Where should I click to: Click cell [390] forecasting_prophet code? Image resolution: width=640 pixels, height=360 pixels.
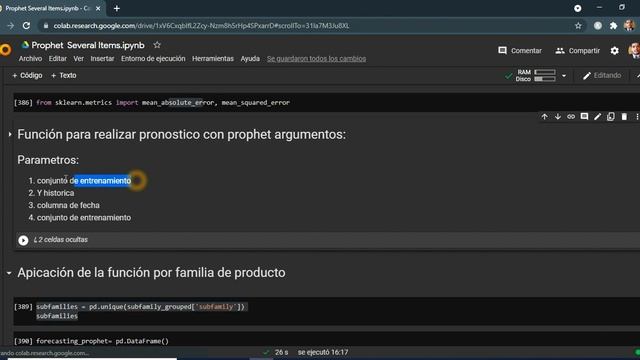click(x=102, y=341)
